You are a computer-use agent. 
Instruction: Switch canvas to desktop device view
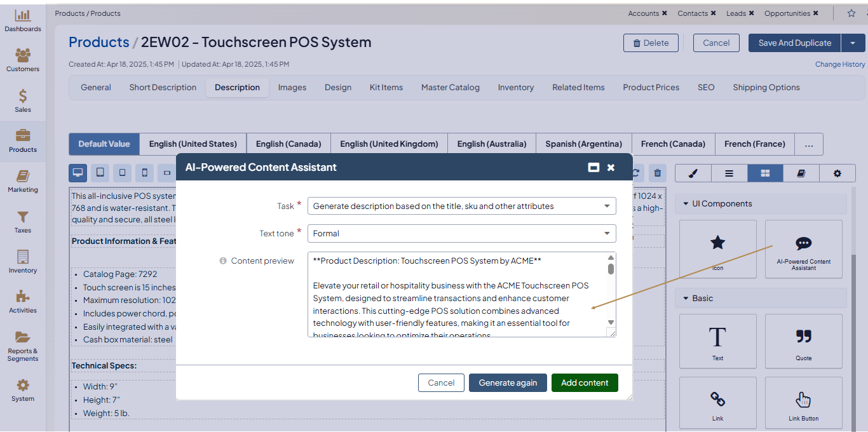click(78, 173)
